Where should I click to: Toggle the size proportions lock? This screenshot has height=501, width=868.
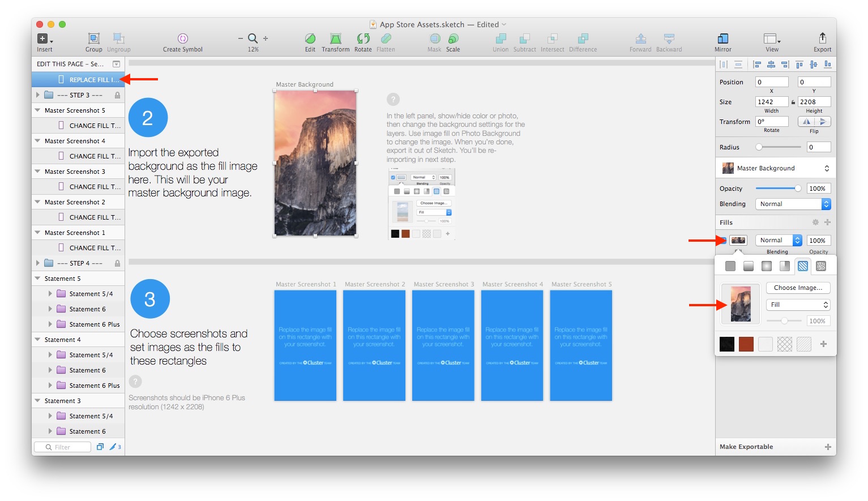(793, 102)
